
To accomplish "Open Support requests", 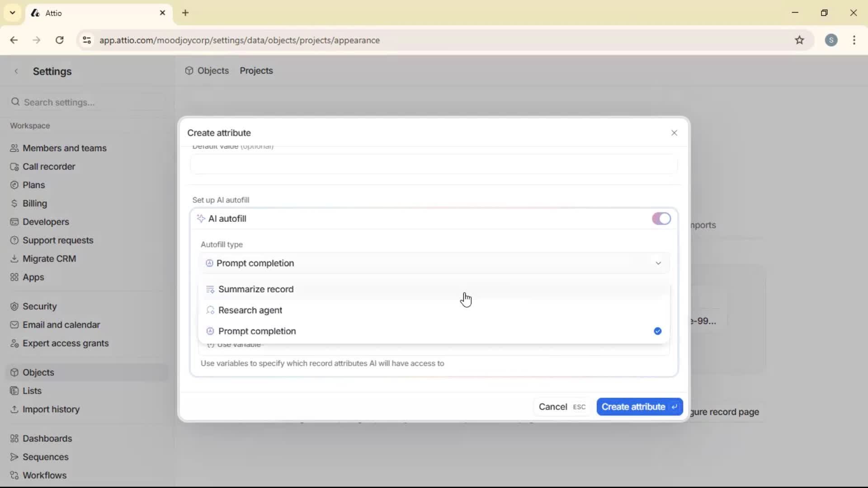I will pyautogui.click(x=58, y=240).
